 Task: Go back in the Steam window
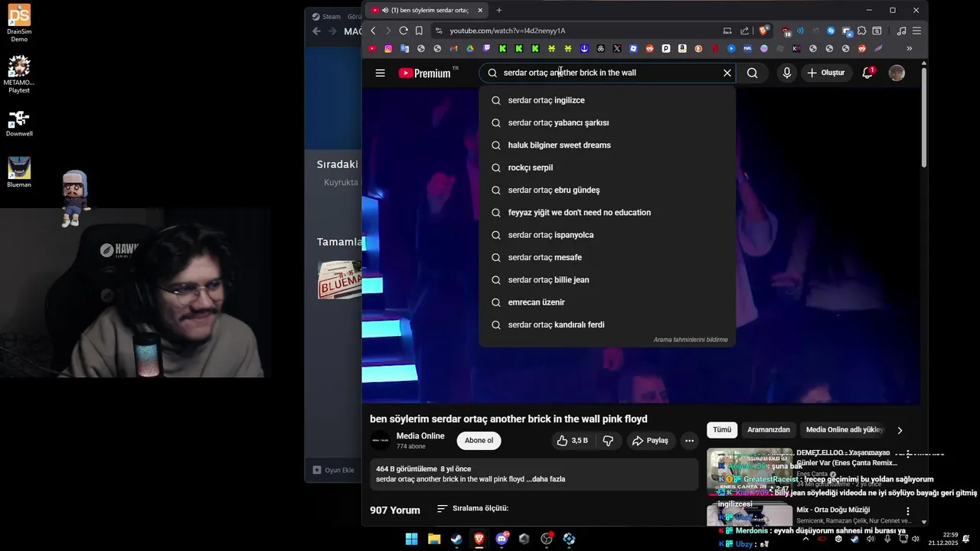[317, 31]
